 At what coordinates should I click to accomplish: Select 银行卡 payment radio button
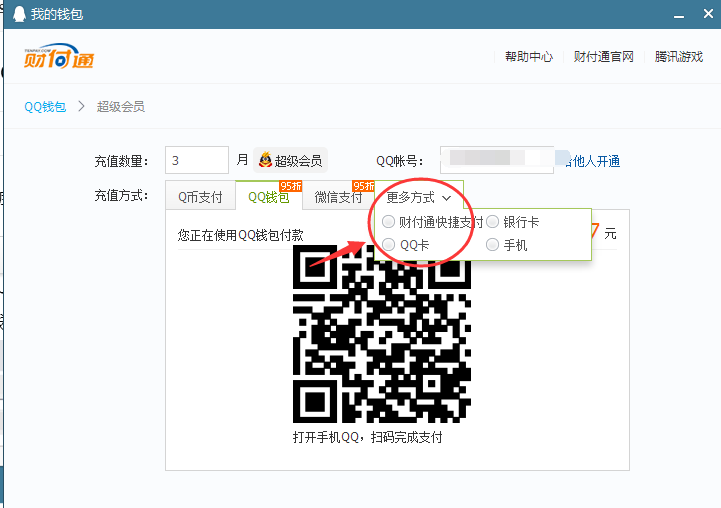coord(492,222)
